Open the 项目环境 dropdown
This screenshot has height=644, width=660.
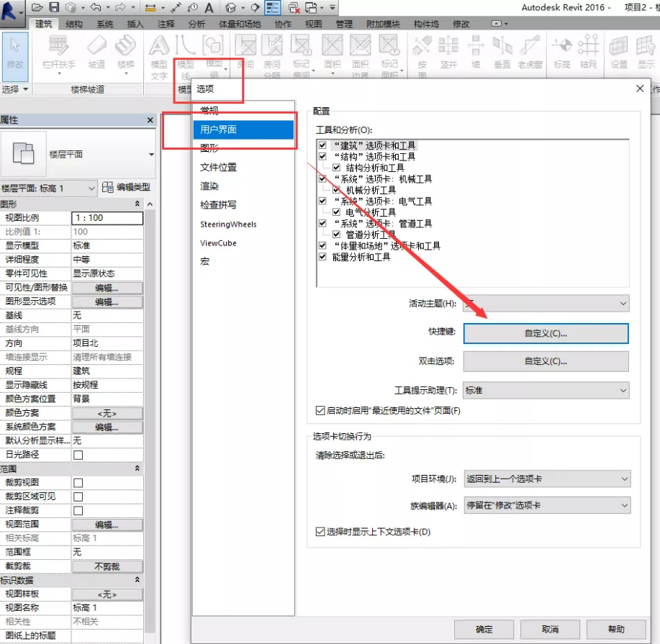tap(547, 479)
